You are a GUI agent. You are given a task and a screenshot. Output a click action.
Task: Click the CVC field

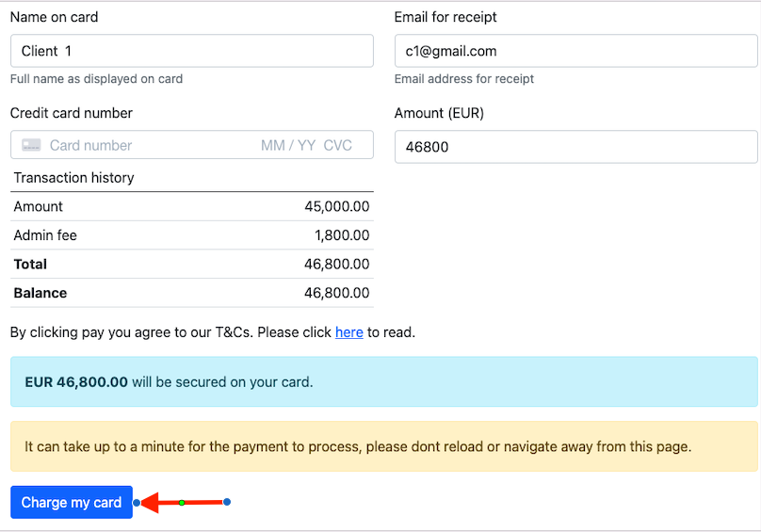tap(338, 145)
